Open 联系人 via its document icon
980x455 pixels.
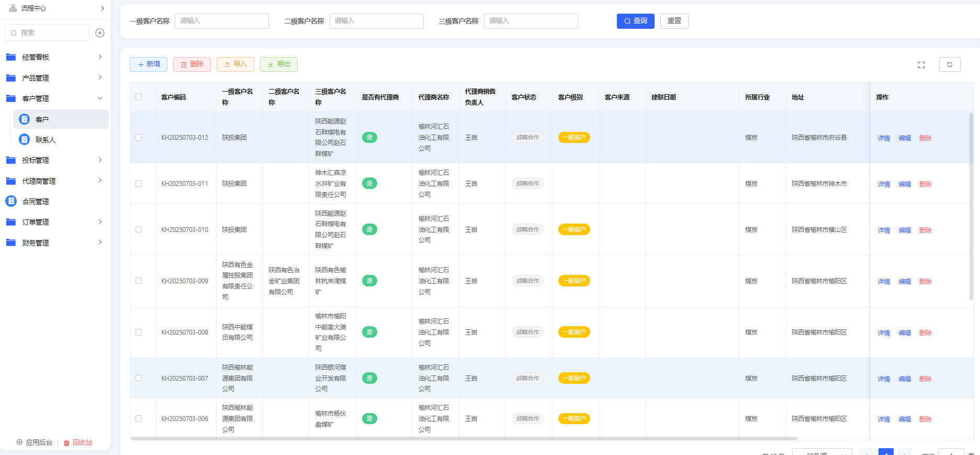click(24, 140)
